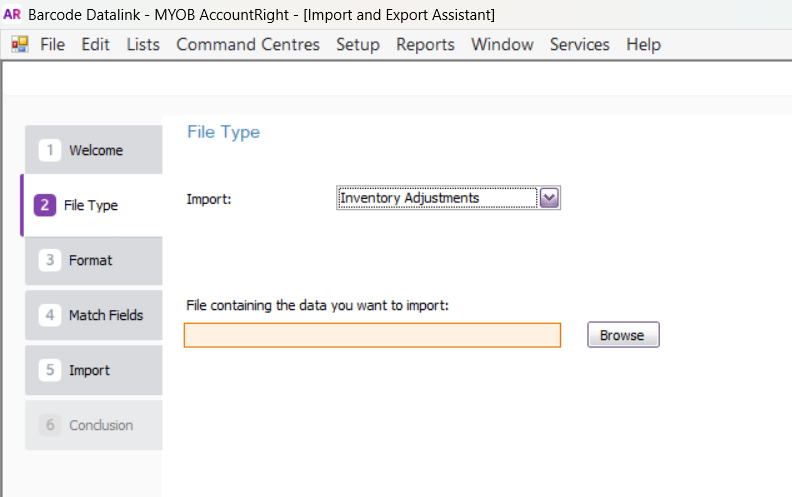Open the Window menu
This screenshot has width=792, height=497.
tap(502, 44)
